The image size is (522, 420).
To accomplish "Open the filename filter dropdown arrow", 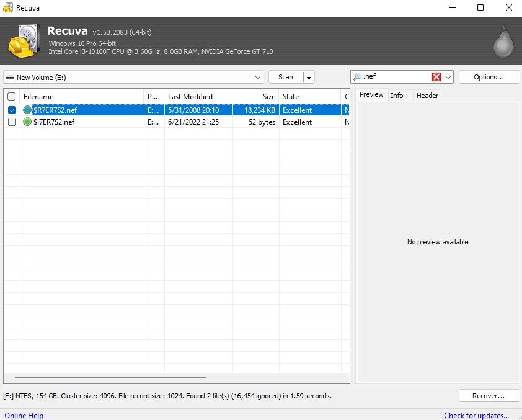I will [x=448, y=77].
